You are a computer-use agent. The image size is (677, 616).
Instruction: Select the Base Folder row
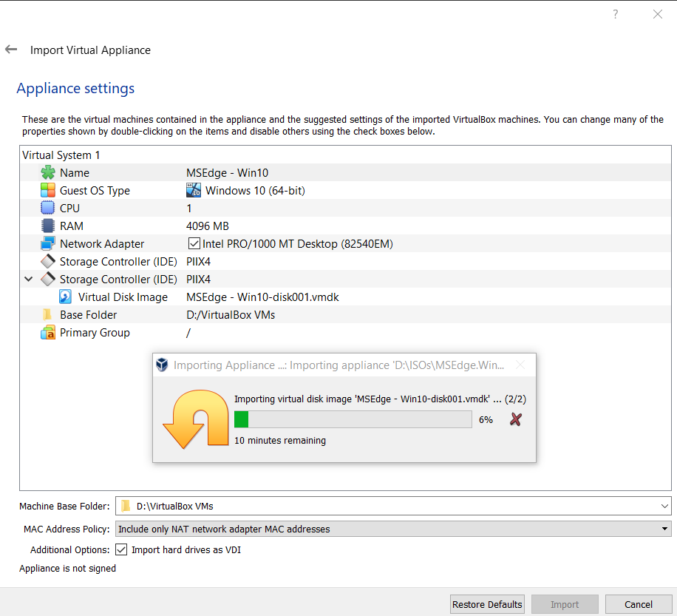pyautogui.click(x=89, y=315)
